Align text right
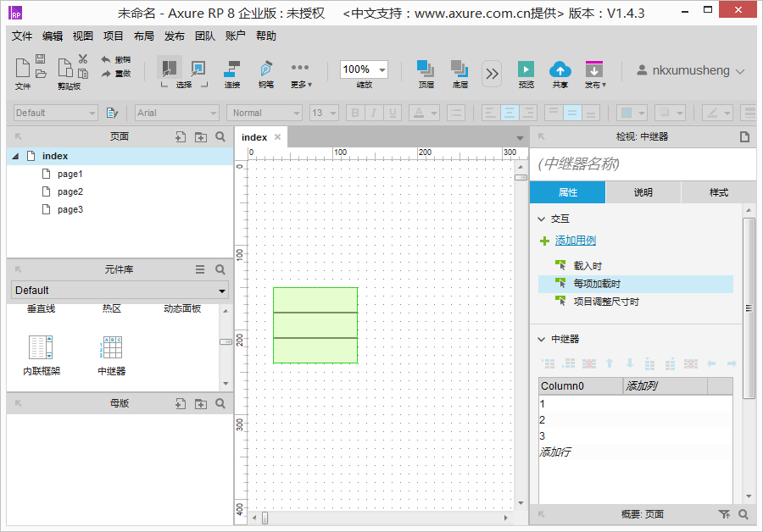The image size is (763, 532). click(527, 113)
